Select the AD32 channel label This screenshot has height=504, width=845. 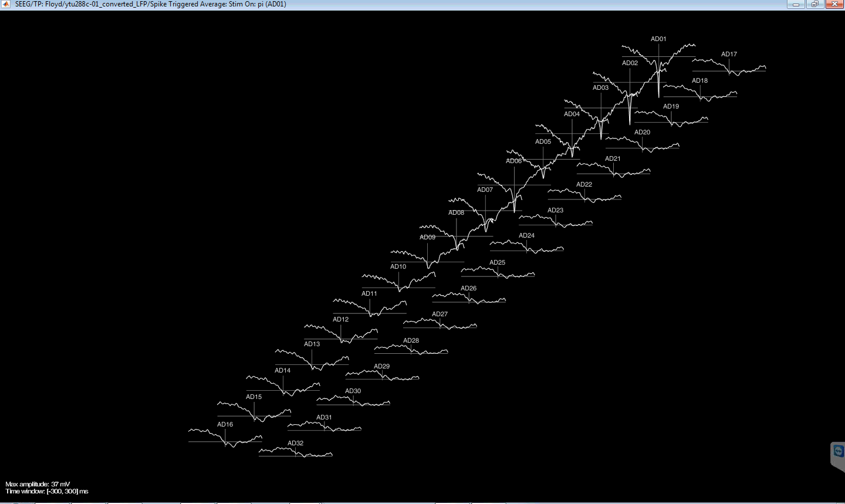[295, 444]
